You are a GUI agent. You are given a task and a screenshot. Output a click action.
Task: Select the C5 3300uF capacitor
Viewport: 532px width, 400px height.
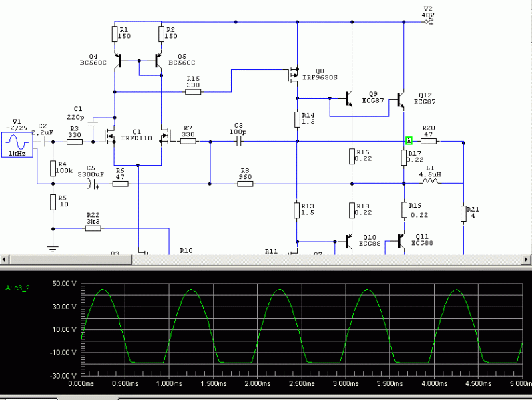click(93, 182)
